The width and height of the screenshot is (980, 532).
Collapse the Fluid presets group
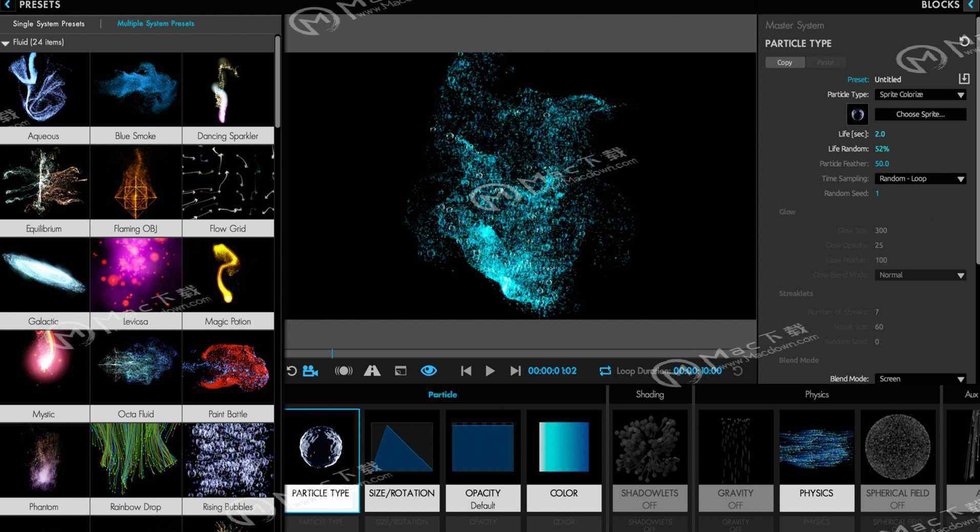[x=6, y=43]
